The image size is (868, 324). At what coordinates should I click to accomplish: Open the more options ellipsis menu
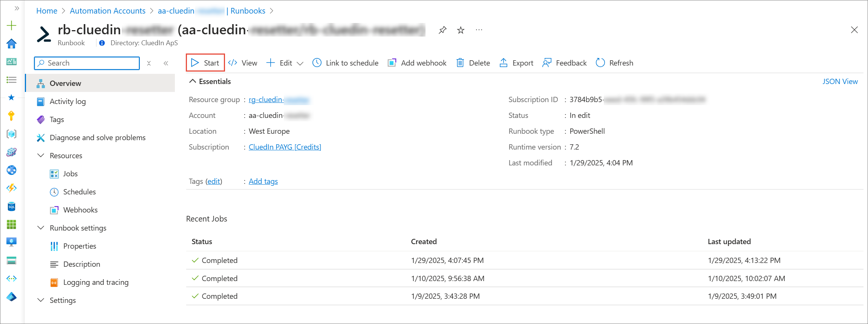point(479,30)
